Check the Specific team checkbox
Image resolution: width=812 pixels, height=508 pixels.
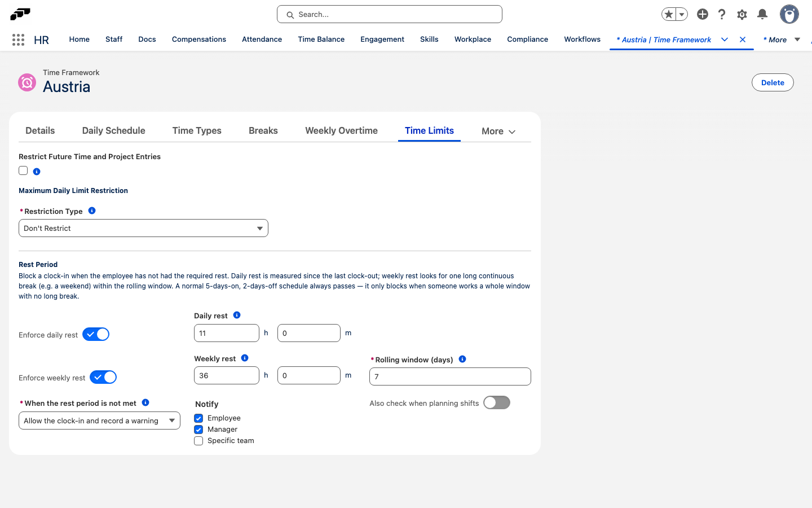point(198,441)
